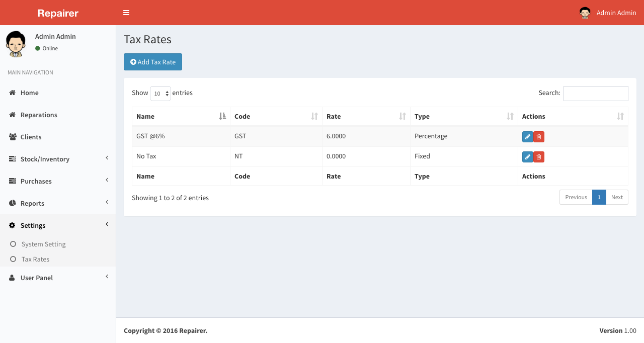This screenshot has width=644, height=343.
Task: Sort table by the Code column icon
Action: pyautogui.click(x=314, y=116)
